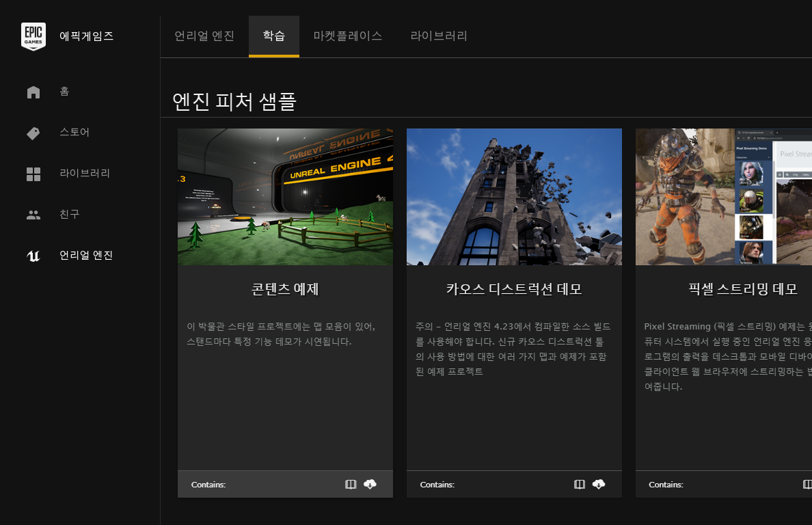Click the friends people icon
The height and width of the screenshot is (525, 812).
33,215
